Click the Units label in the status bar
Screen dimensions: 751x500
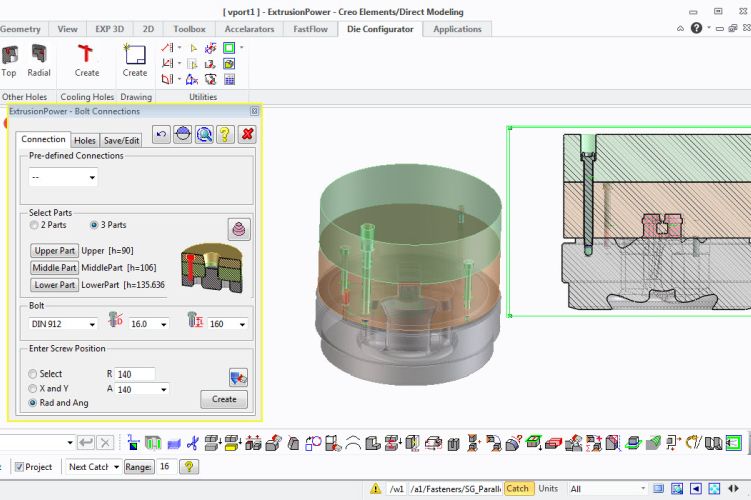click(548, 489)
